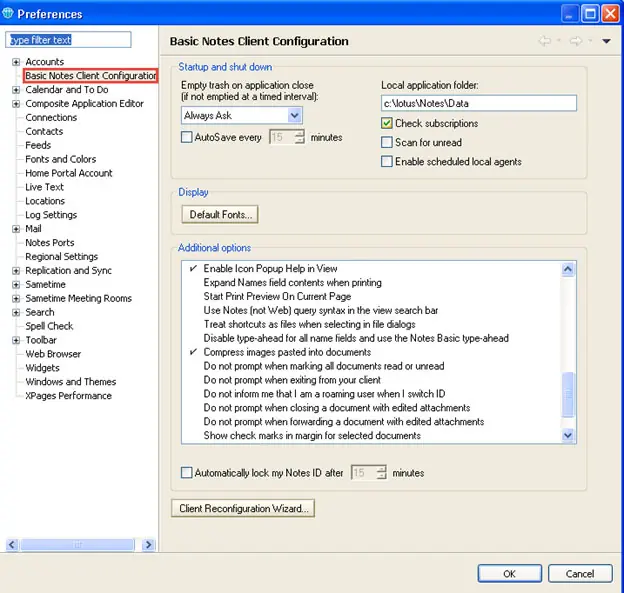Toggle Do not prompt when exiting client
This screenshot has height=593, width=624.
coord(292,380)
